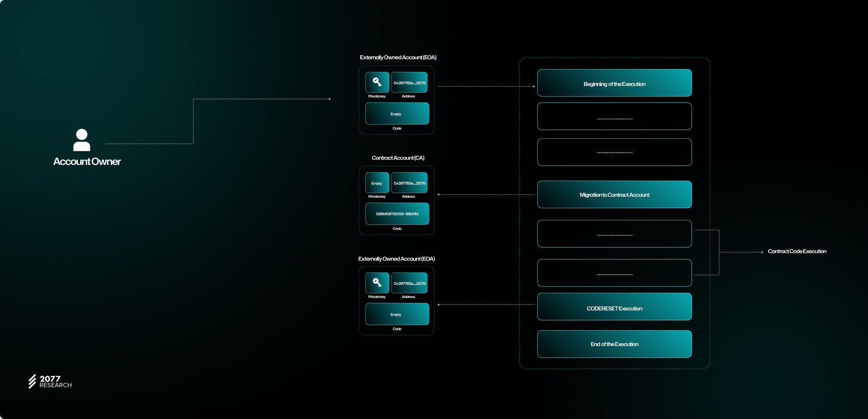Click the 52Bfdf contract code box
This screenshot has height=419, width=868.
tap(397, 214)
